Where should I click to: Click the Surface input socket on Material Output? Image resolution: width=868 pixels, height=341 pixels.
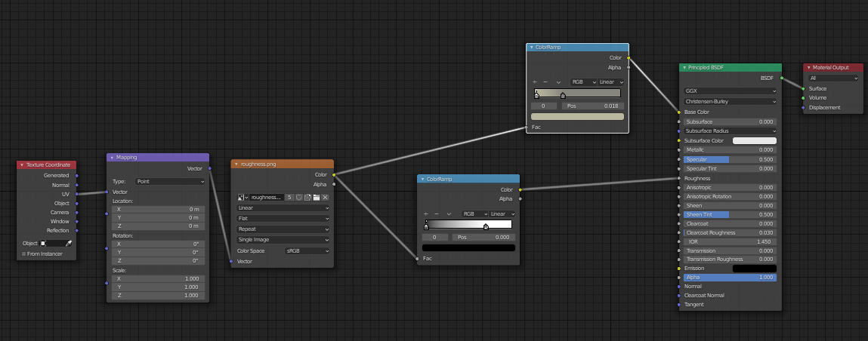(803, 88)
